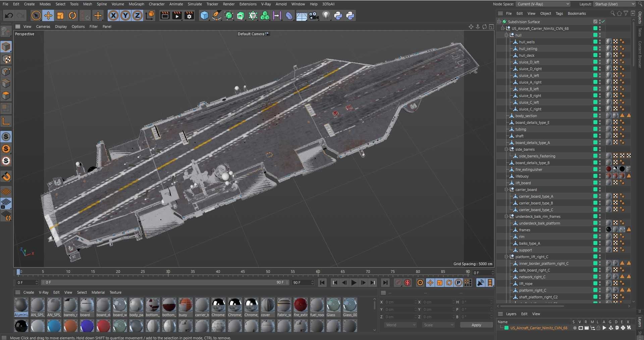Jump to End of animation
The width and height of the screenshot is (644, 340).
385,283
